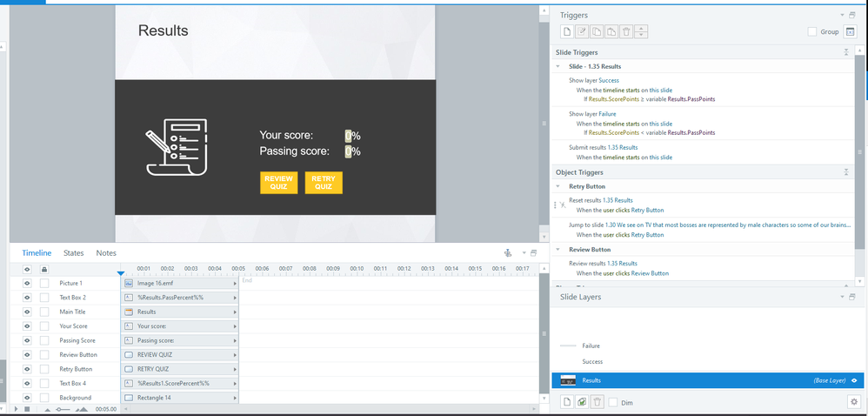Screen dimensions: 868x416
Task: Hide the Background object in timeline
Action: coord(26,398)
